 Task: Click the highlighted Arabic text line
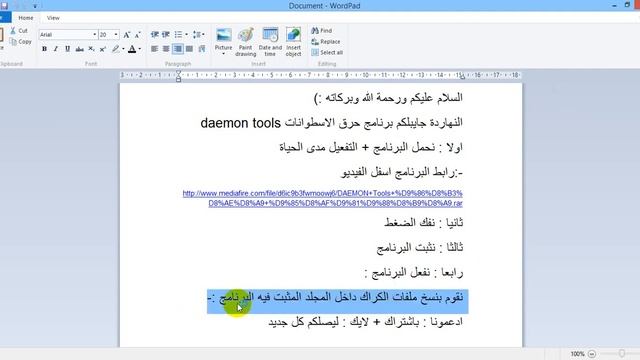point(337,301)
